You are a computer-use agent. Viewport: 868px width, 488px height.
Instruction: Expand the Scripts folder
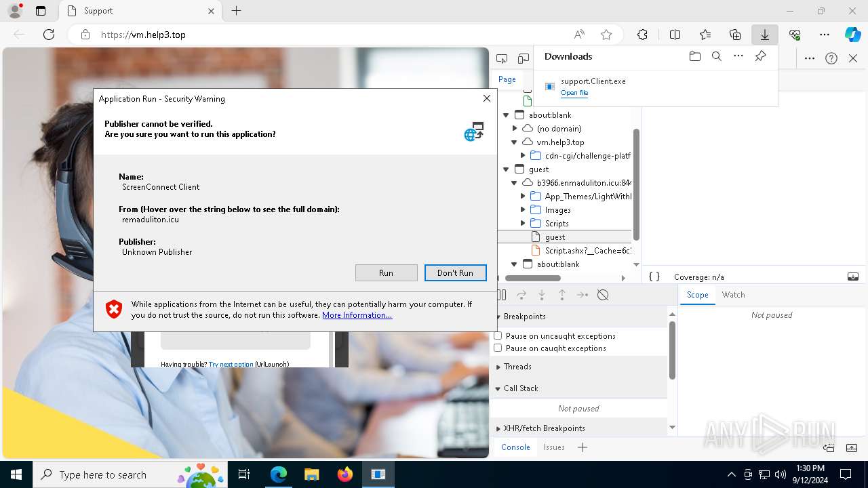pos(523,224)
